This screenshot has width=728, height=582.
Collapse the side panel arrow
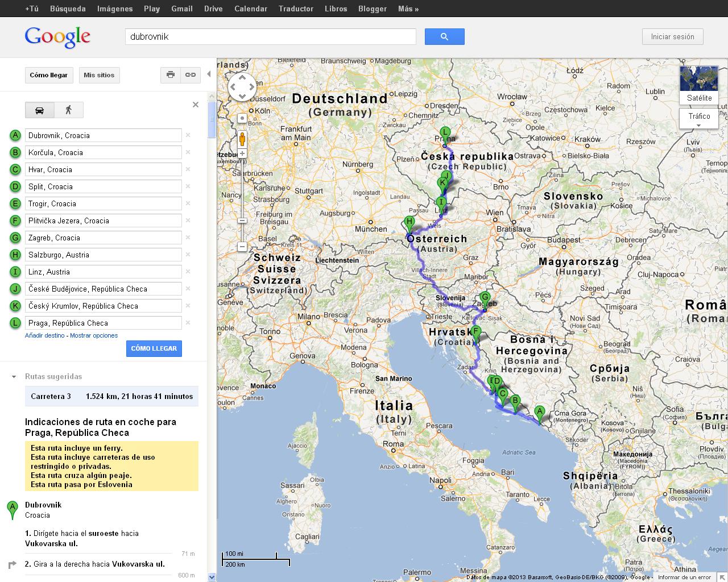(x=209, y=74)
